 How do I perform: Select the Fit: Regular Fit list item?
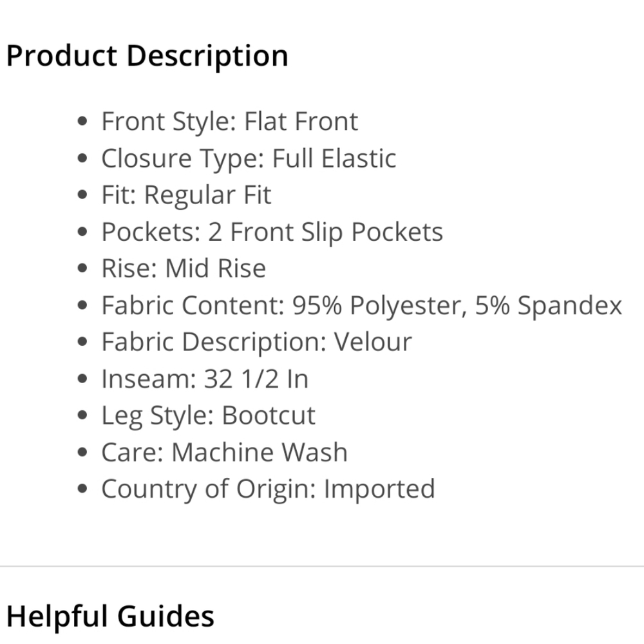pos(186,195)
